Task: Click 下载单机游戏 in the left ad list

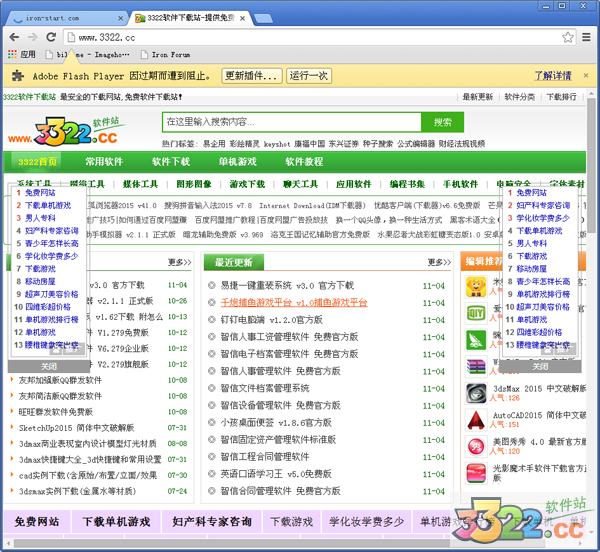Action: (x=48, y=205)
